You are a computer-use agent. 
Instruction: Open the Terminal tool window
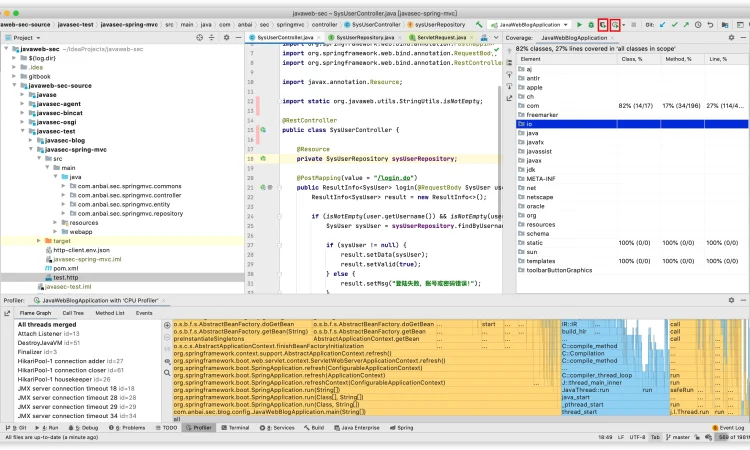[x=235, y=428]
